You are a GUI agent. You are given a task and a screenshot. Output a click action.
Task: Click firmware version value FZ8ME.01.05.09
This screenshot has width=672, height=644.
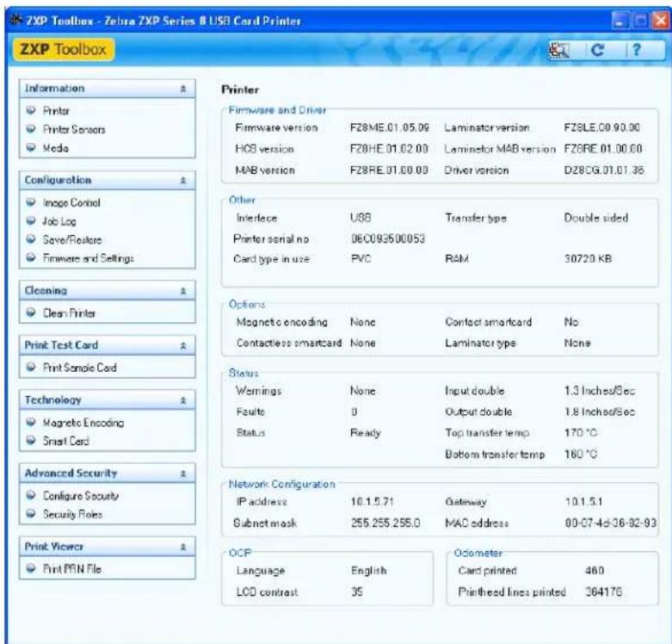pos(390,127)
